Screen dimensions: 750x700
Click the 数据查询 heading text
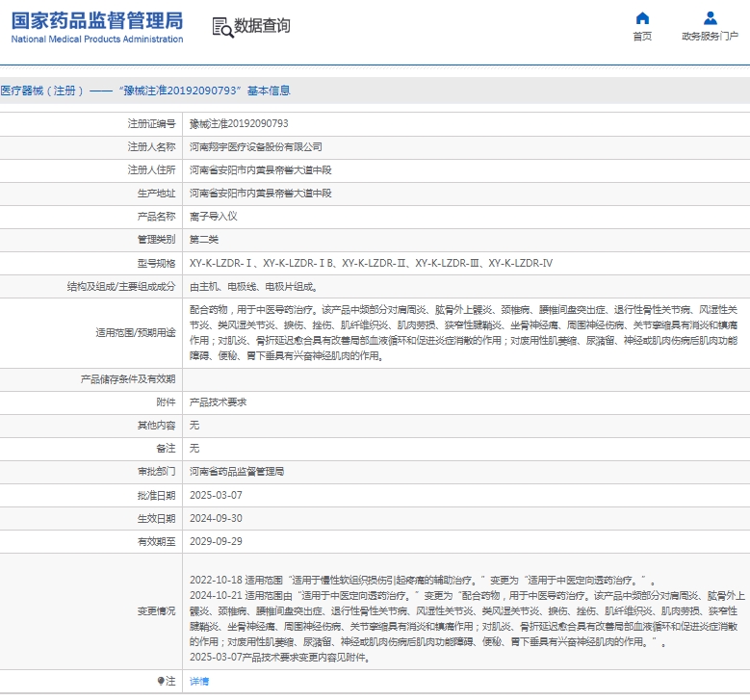point(262,26)
